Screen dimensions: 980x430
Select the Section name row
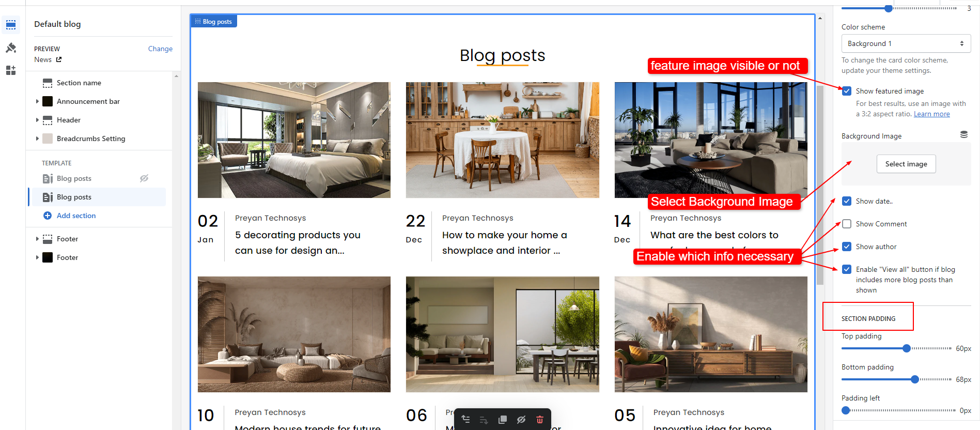[100, 83]
